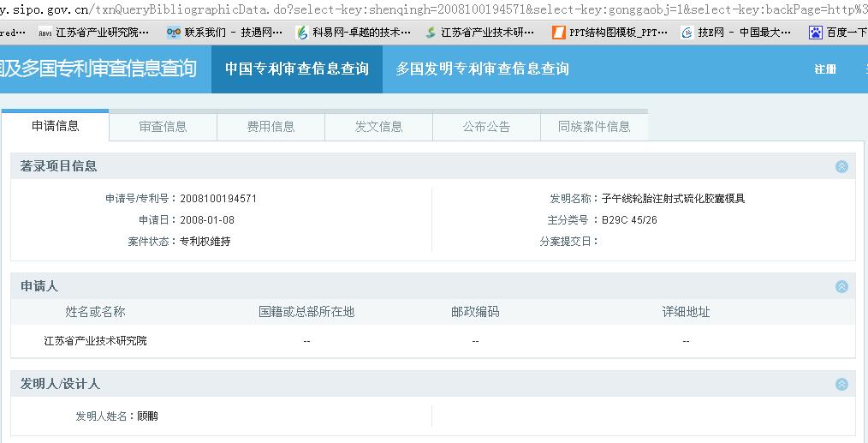The width and height of the screenshot is (868, 443).
Task: Open the first 江苏省产业研究院 bookmark
Action: pyautogui.click(x=94, y=33)
